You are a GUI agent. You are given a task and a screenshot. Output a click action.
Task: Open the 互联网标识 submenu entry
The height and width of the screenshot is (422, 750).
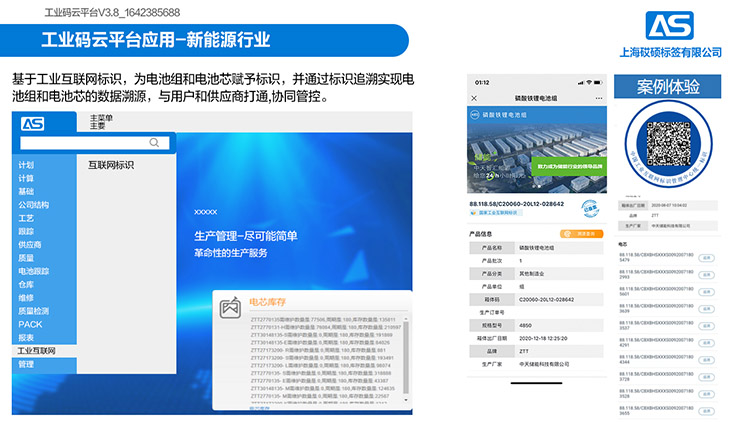[111, 165]
